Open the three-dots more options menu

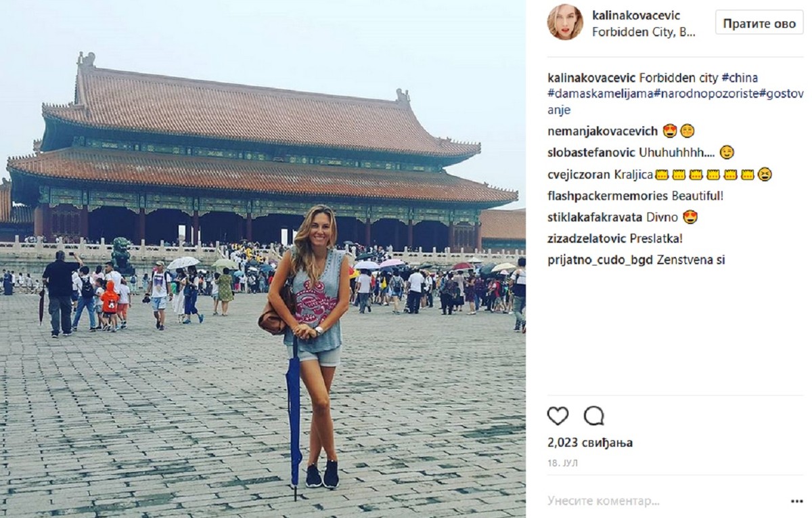pos(796,502)
